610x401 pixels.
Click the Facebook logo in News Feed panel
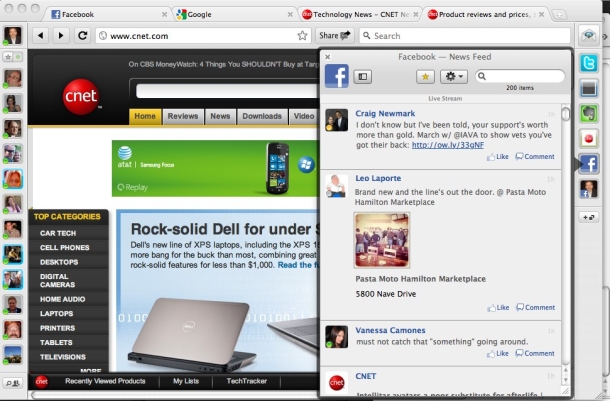[x=337, y=76]
